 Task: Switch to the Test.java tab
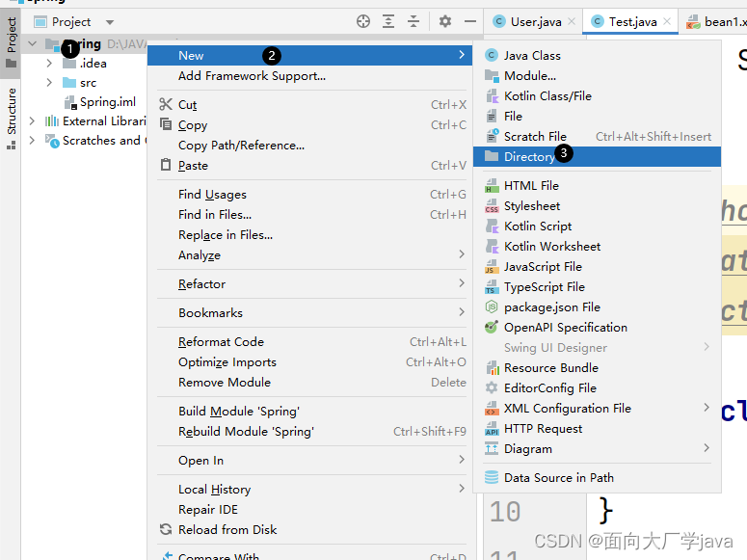coord(632,22)
